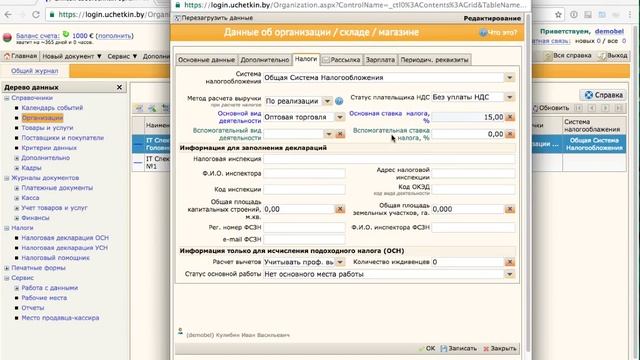Image resolution: width=640 pixels, height=360 pixels.
Task: Open Налоговая декларация ОСН in tree
Action: [65, 238]
